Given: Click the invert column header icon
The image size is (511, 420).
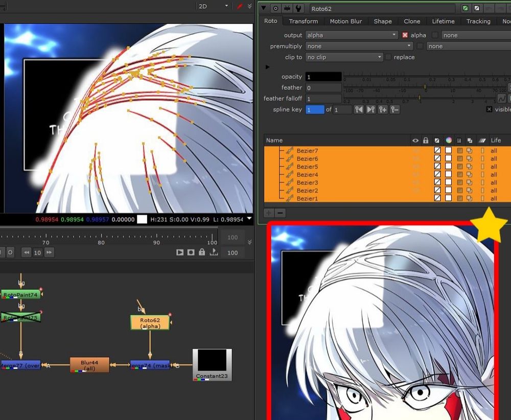Looking at the screenshot, I should pyautogui.click(x=459, y=141).
